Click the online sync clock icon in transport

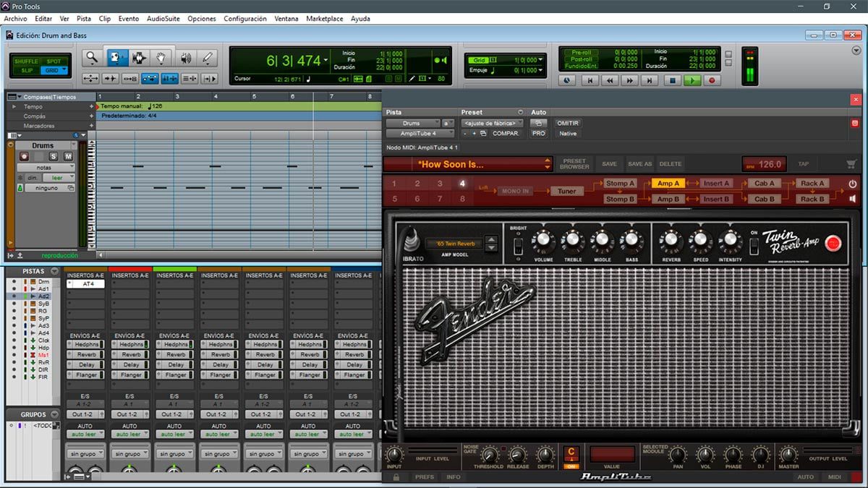[x=568, y=81]
